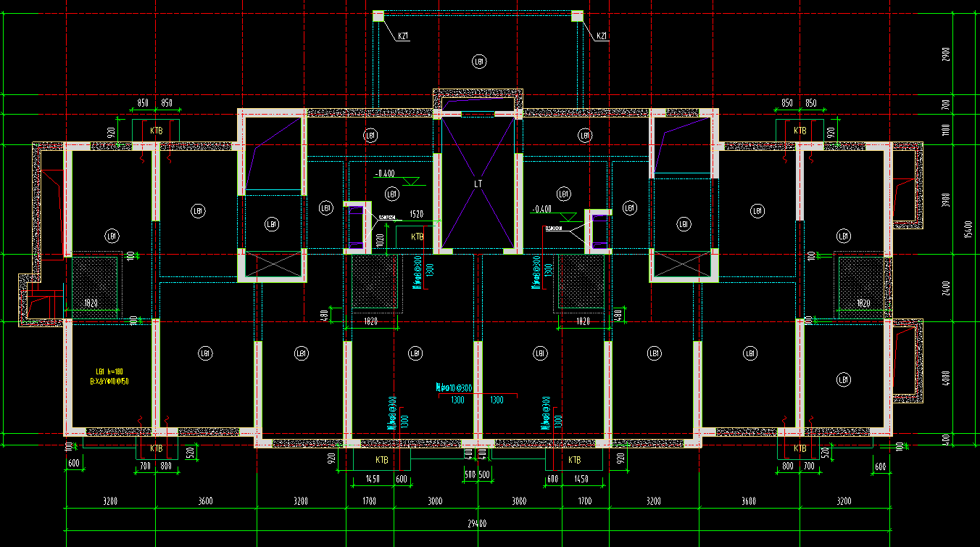Select the leftmost 3200 bottom dimension
980x547 pixels.
pos(110,501)
